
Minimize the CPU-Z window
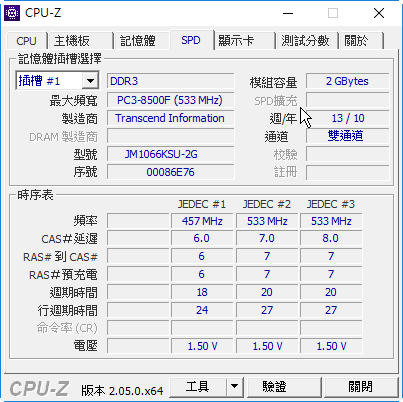click(x=288, y=13)
